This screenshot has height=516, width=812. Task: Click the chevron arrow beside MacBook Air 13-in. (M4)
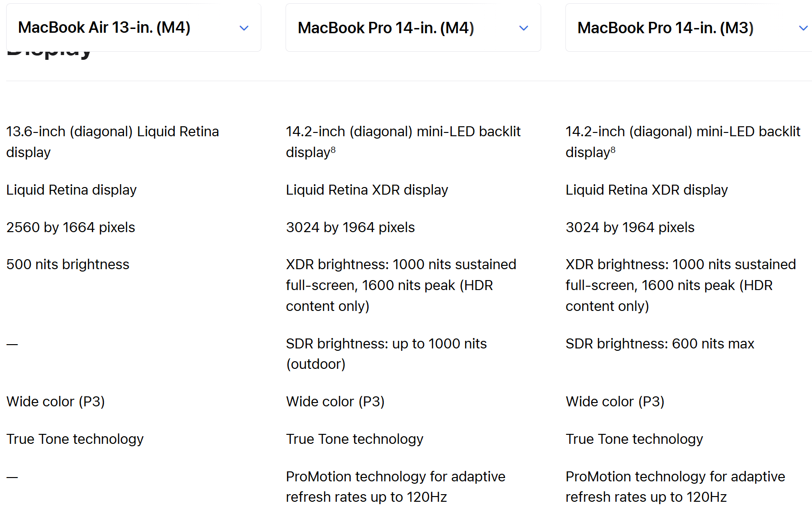pyautogui.click(x=244, y=28)
